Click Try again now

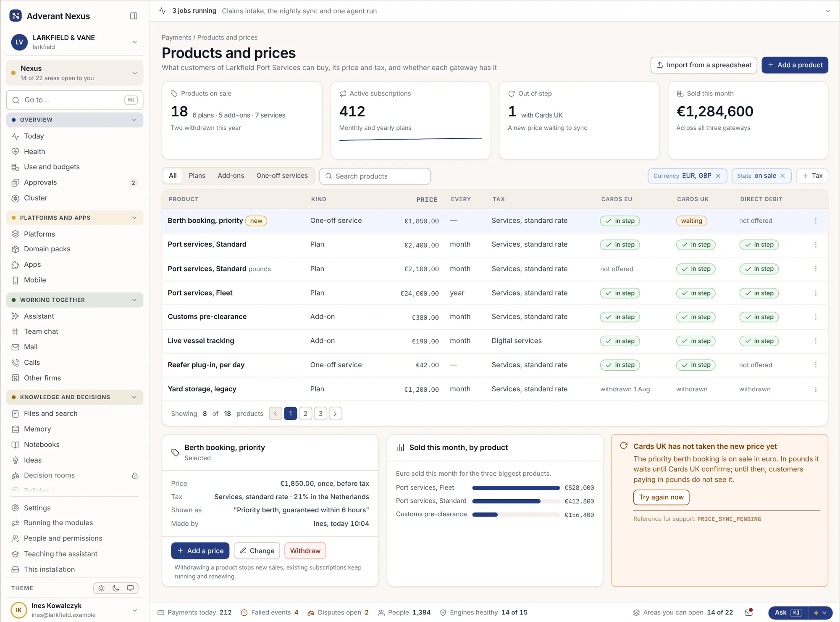point(661,497)
